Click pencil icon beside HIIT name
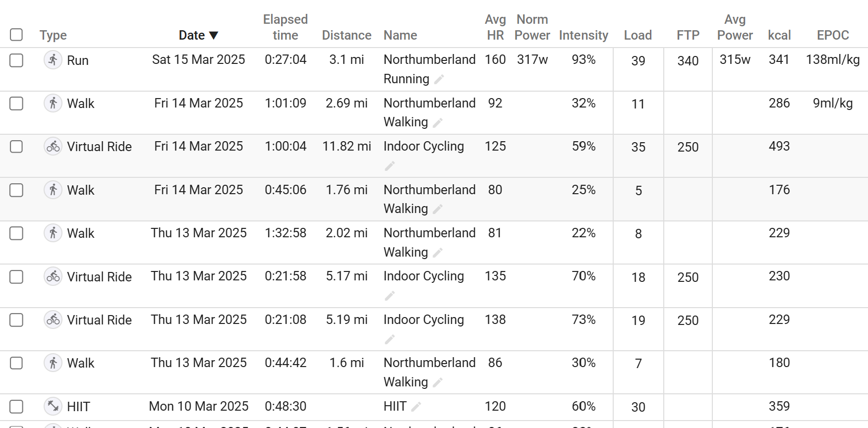The width and height of the screenshot is (868, 428). (416, 407)
